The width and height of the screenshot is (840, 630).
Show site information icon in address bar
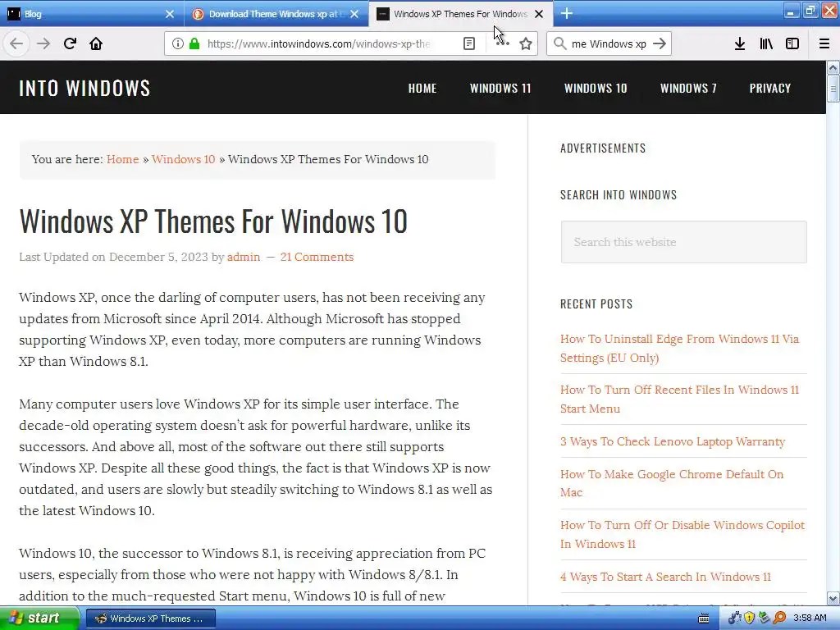pos(178,43)
